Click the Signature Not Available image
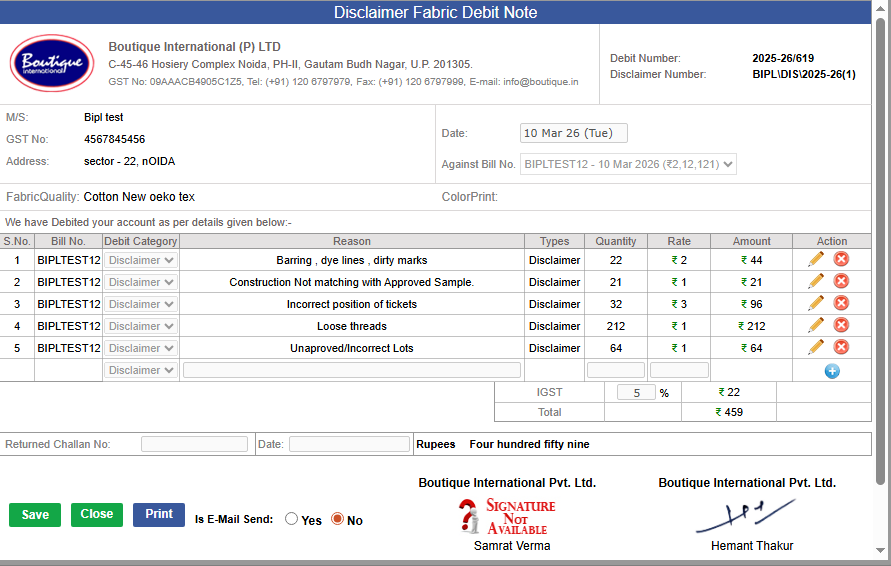The height and width of the screenshot is (566, 891). [507, 517]
